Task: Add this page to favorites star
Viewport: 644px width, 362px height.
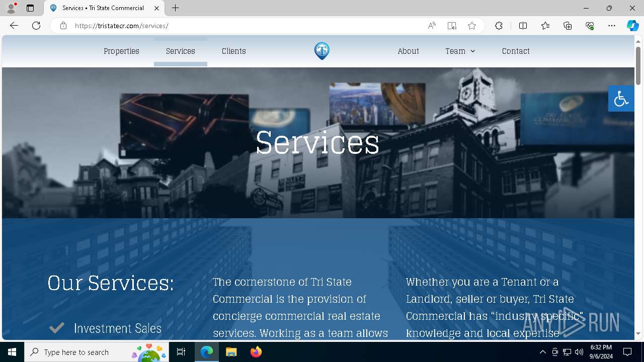Action: click(472, 26)
